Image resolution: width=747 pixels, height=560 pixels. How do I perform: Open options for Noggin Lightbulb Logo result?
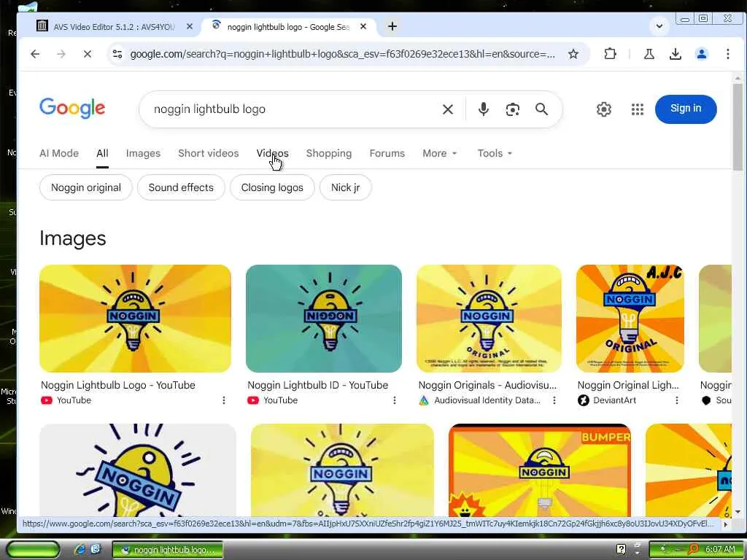(x=223, y=400)
